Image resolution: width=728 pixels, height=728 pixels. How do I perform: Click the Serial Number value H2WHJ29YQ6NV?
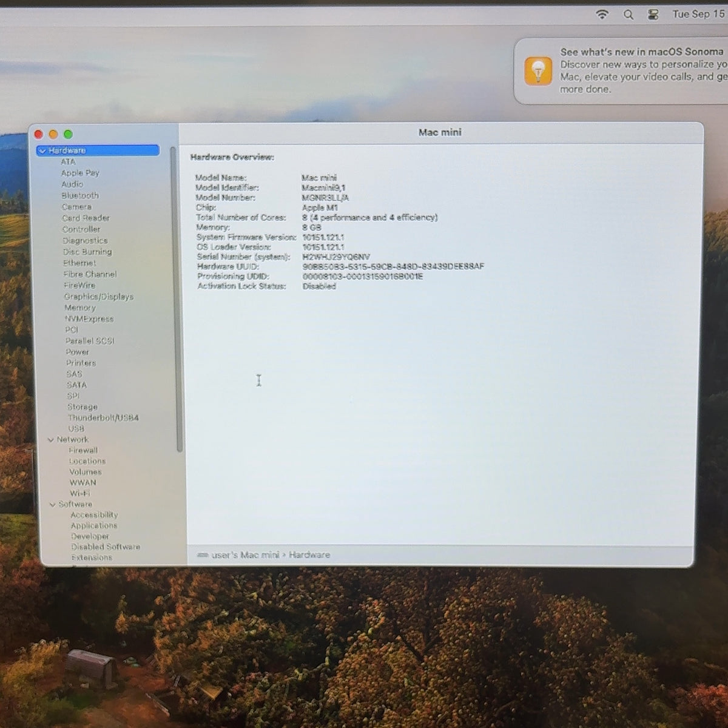(336, 257)
